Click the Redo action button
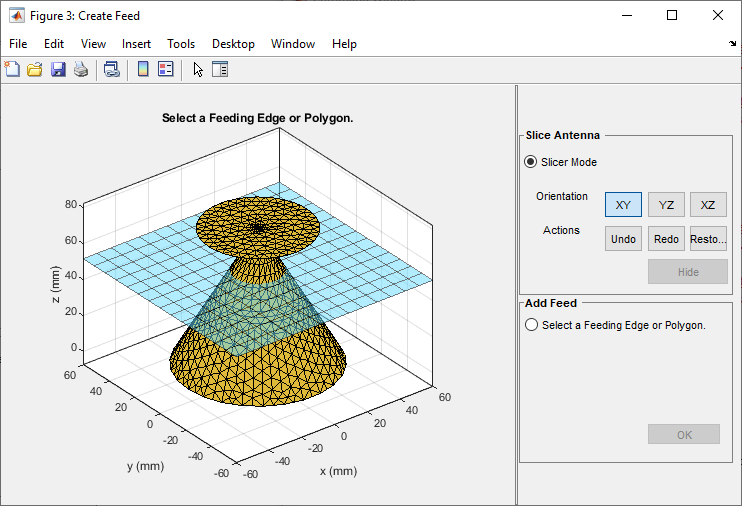Viewport: 742px width, 506px height. point(666,239)
